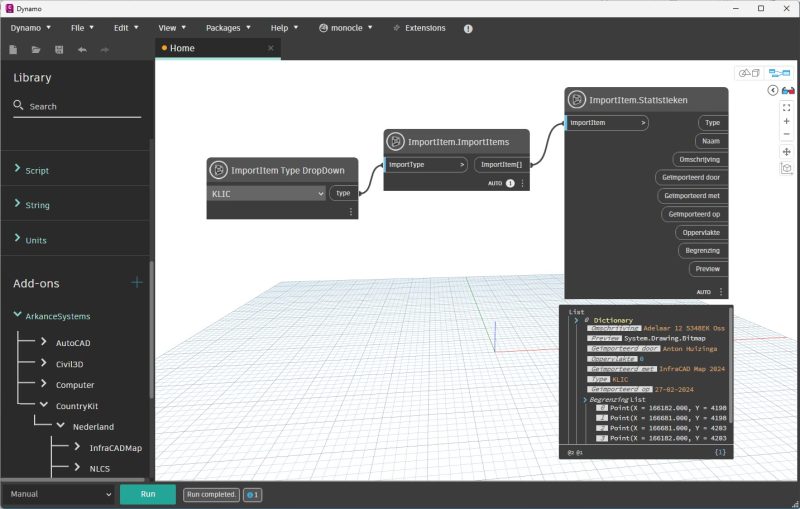Viewport: 800px width, 509px height.
Task: Click the Save icon in toolbar
Action: [x=59, y=49]
